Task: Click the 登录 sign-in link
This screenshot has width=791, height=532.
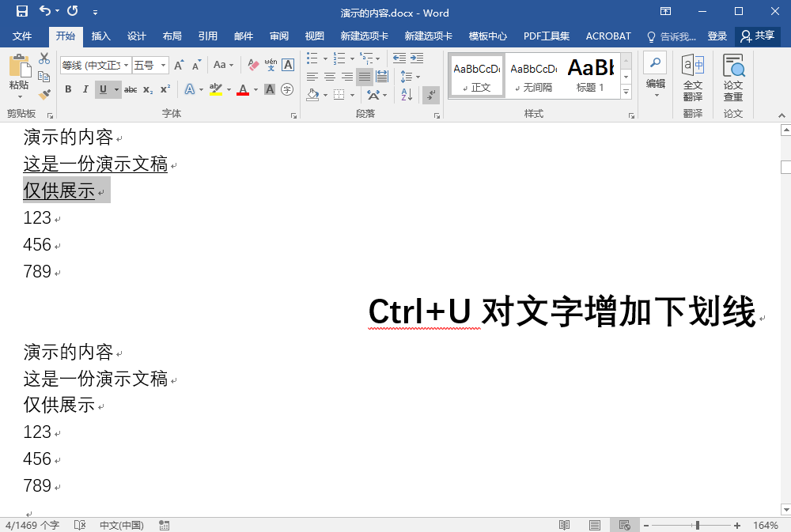Action: (x=717, y=36)
